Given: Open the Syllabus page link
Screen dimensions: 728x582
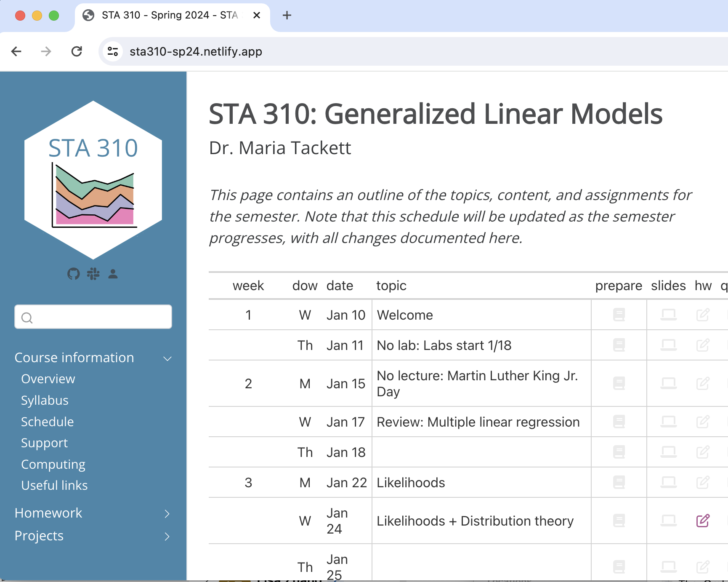Looking at the screenshot, I should coord(45,400).
